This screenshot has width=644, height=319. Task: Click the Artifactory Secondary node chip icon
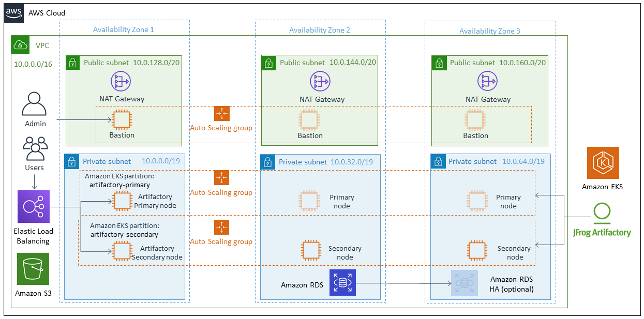click(x=122, y=251)
